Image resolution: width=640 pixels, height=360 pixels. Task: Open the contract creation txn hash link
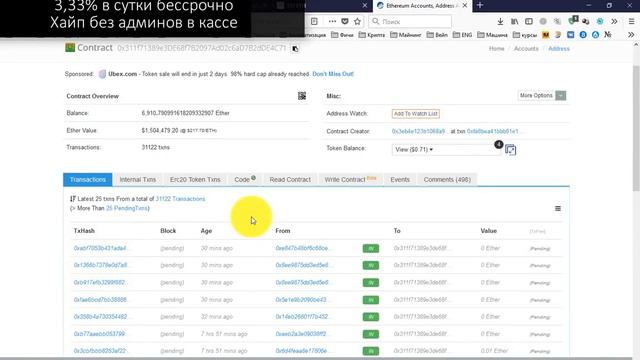(493, 131)
